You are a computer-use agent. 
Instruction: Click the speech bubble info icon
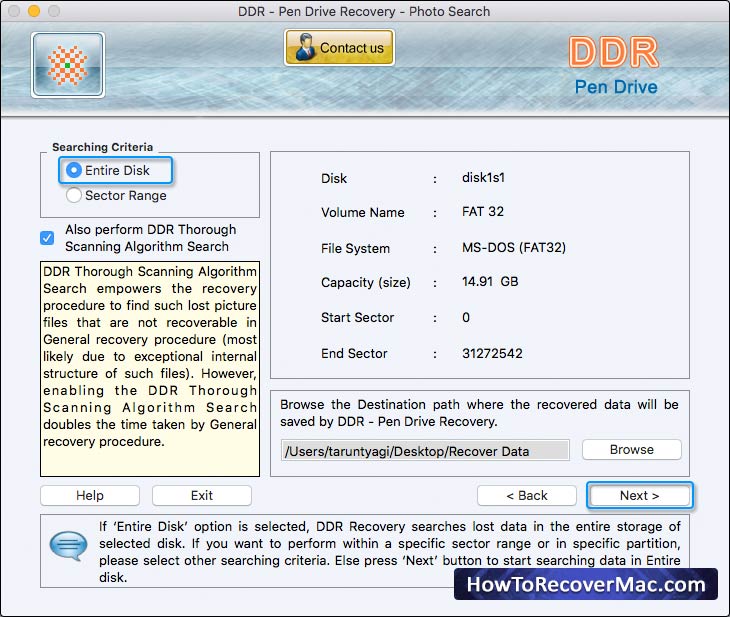(x=68, y=545)
